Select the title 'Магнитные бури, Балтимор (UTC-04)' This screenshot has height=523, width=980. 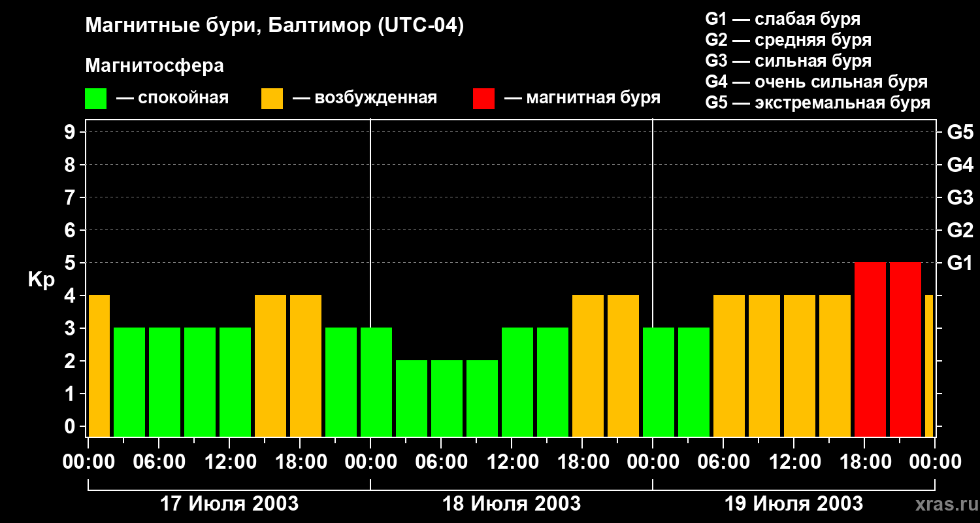(274, 26)
